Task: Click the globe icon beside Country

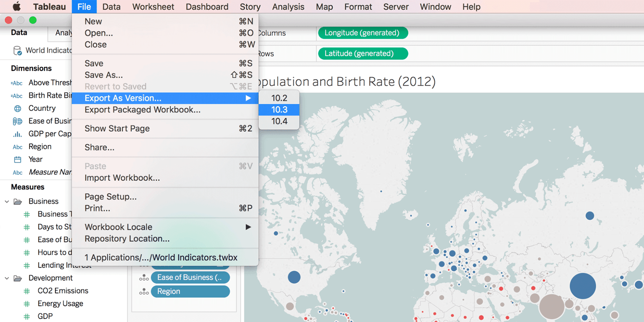Action: point(18,108)
